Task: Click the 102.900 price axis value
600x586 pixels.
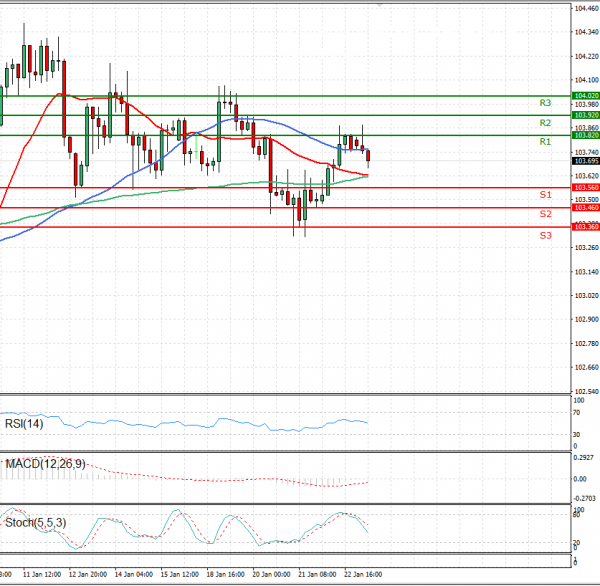Action: (x=587, y=320)
